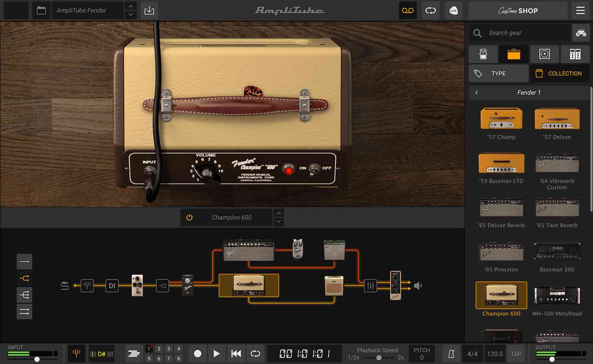Show the stomp pedals gear category
Image resolution: width=593 pixels, height=364 pixels.
coord(483,54)
